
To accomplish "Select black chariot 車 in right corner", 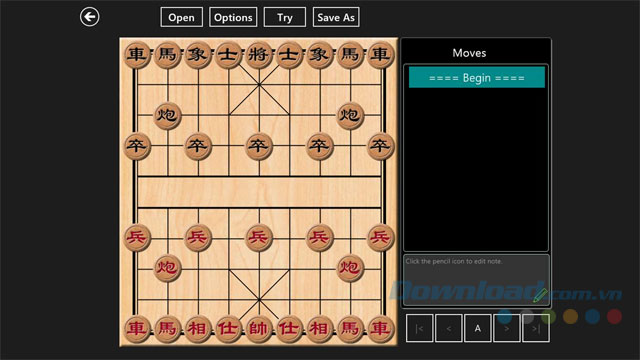I will click(x=380, y=54).
